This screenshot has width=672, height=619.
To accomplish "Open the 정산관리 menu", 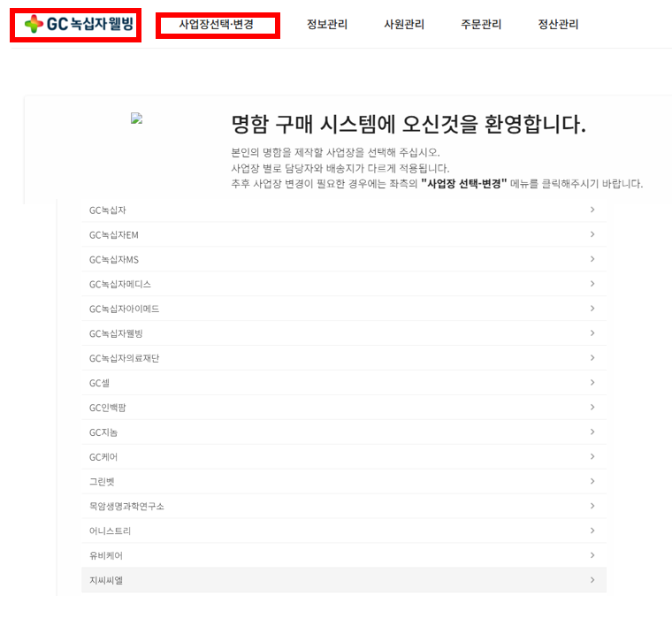I will coord(559,25).
